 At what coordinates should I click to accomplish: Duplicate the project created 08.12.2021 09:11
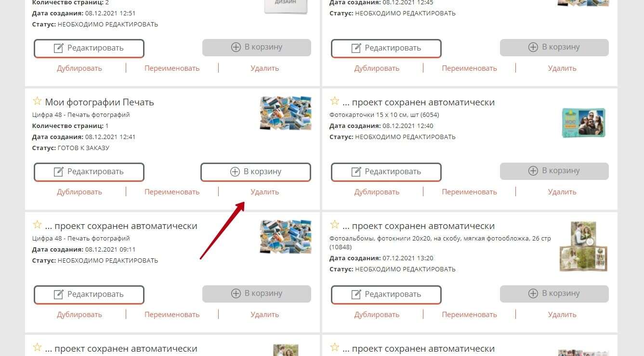pos(79,315)
